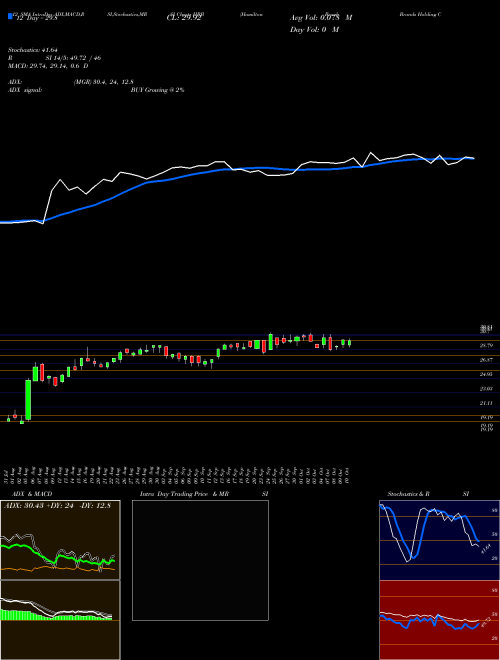
Task: Click the 'Brands Holding C' title text at top
Action: 420,14
